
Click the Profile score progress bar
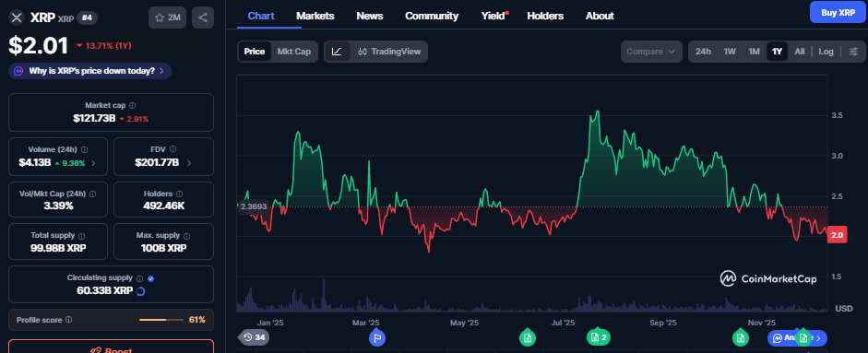point(161,320)
